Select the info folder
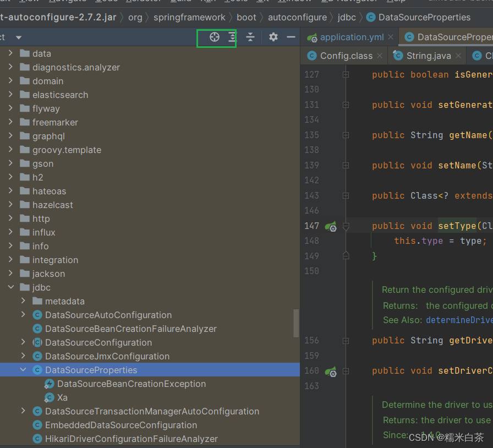 click(x=40, y=246)
